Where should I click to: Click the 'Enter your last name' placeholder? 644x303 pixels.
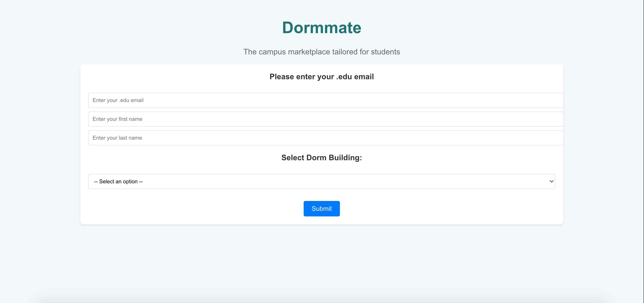pyautogui.click(x=117, y=138)
